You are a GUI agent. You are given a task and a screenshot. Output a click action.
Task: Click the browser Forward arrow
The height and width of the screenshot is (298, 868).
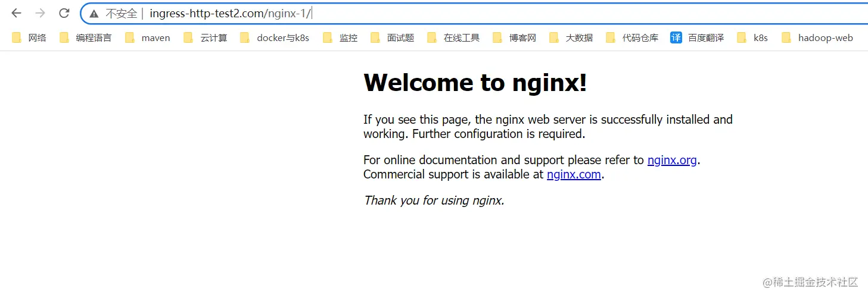point(40,13)
